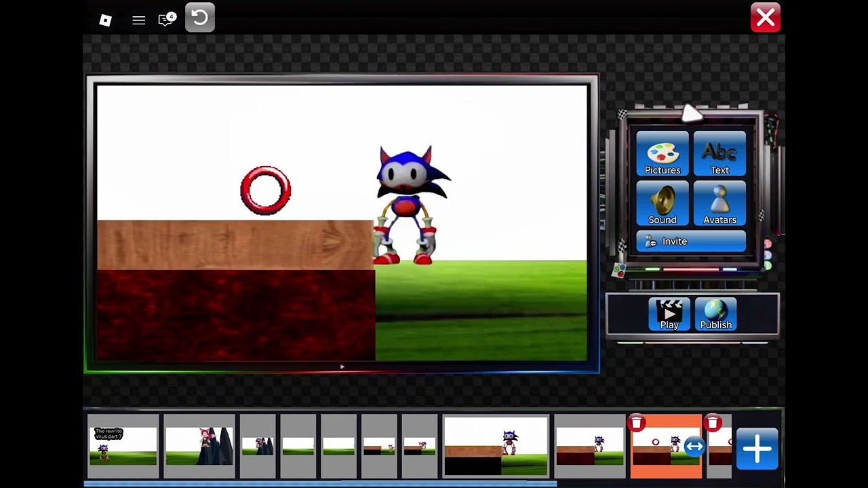The height and width of the screenshot is (488, 868).
Task: Open the hamburger menu in top bar
Action: (x=138, y=20)
